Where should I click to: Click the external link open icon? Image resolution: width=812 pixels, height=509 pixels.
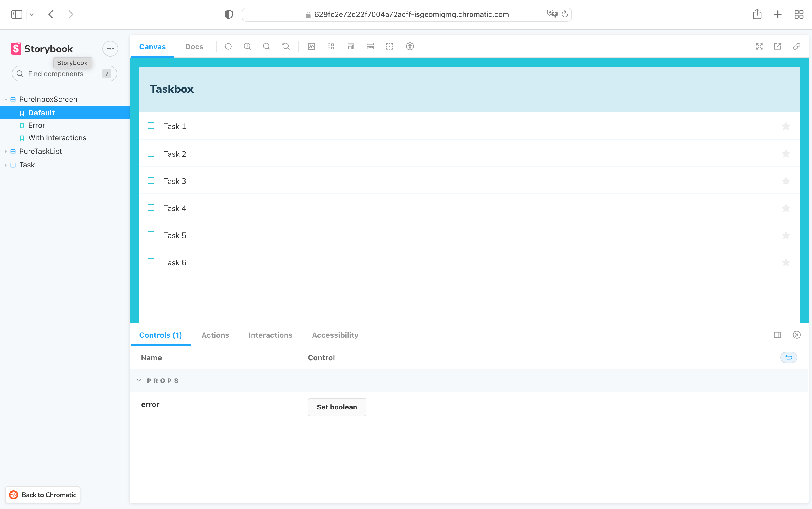click(x=777, y=46)
